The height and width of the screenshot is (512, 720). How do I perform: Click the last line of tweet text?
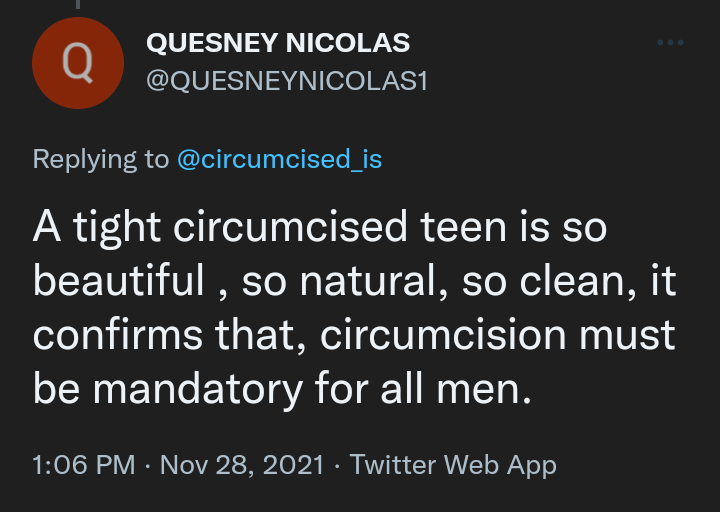click(280, 387)
